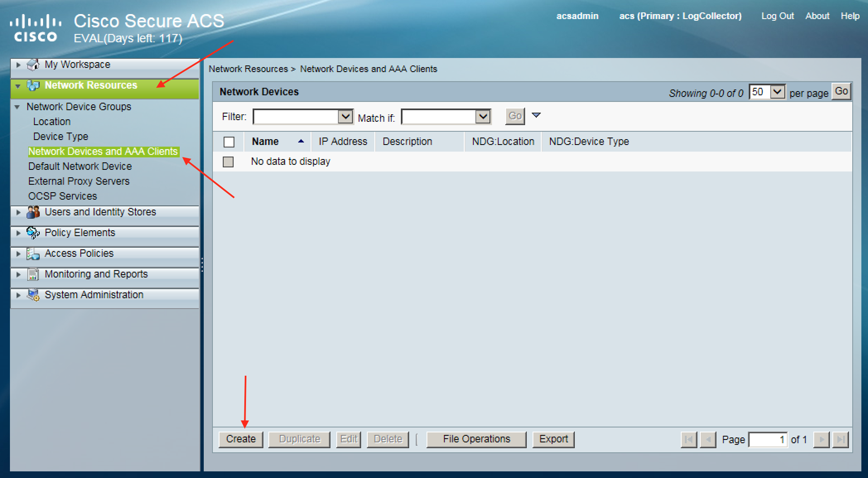The height and width of the screenshot is (478, 868).
Task: Click the last page navigation icon
Action: pos(840,439)
